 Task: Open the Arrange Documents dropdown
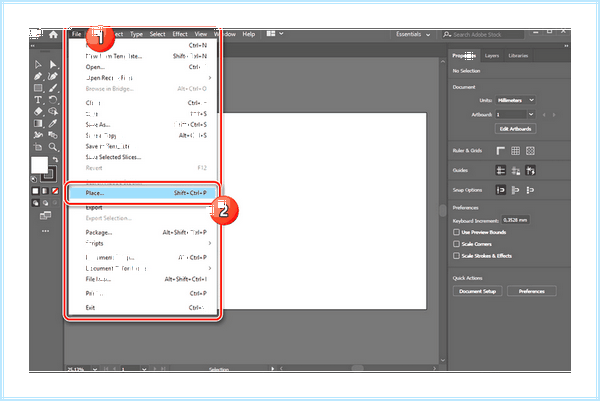click(275, 34)
